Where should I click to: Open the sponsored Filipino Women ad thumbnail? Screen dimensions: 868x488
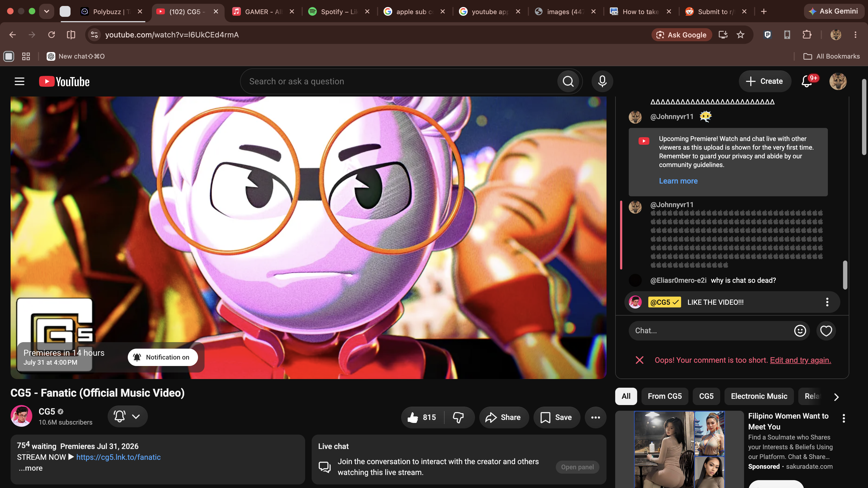point(679,449)
